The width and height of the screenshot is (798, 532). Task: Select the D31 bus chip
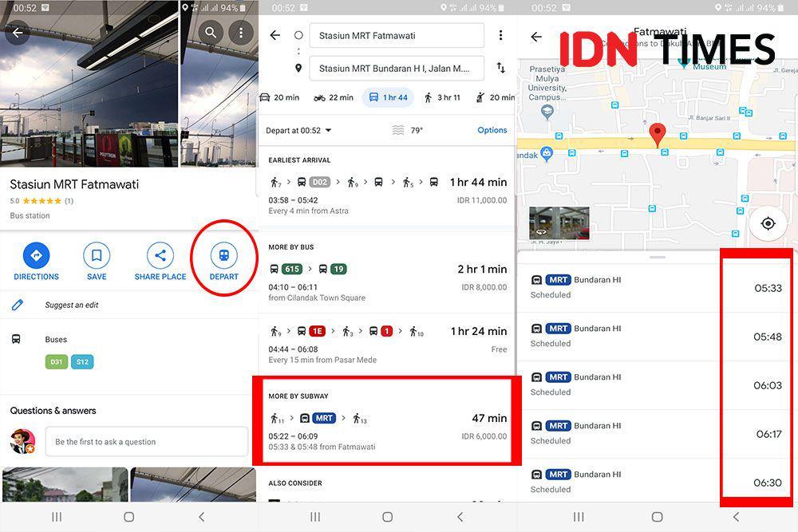[x=57, y=362]
